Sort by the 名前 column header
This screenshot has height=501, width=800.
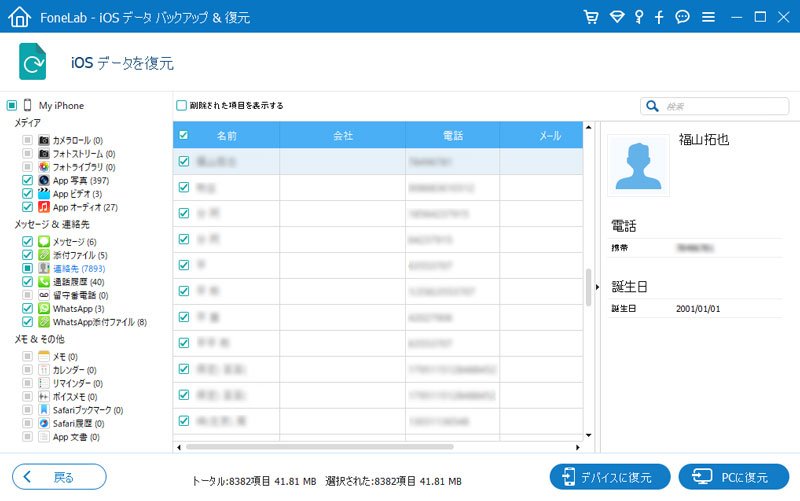point(227,135)
